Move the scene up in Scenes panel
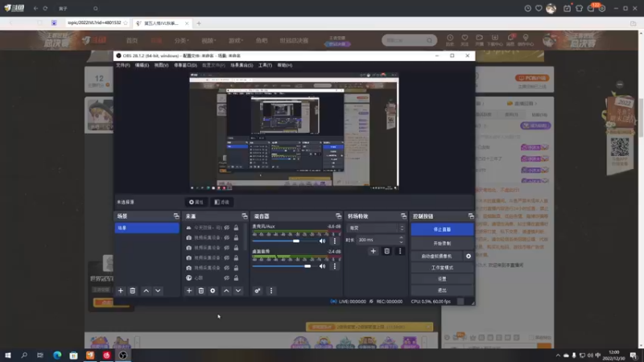This screenshot has height=362, width=644. pos(146,290)
